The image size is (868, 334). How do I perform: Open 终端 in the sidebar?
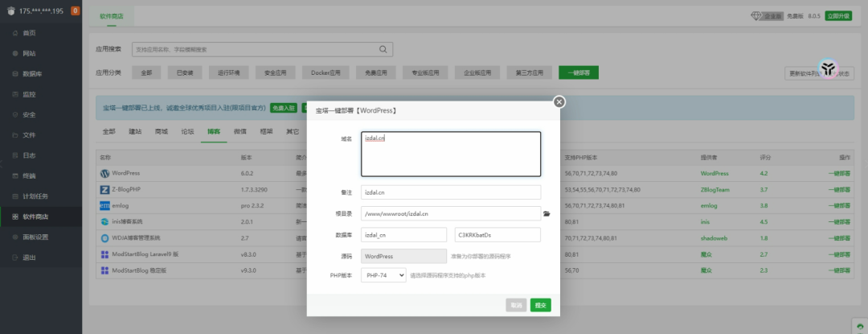click(x=29, y=176)
